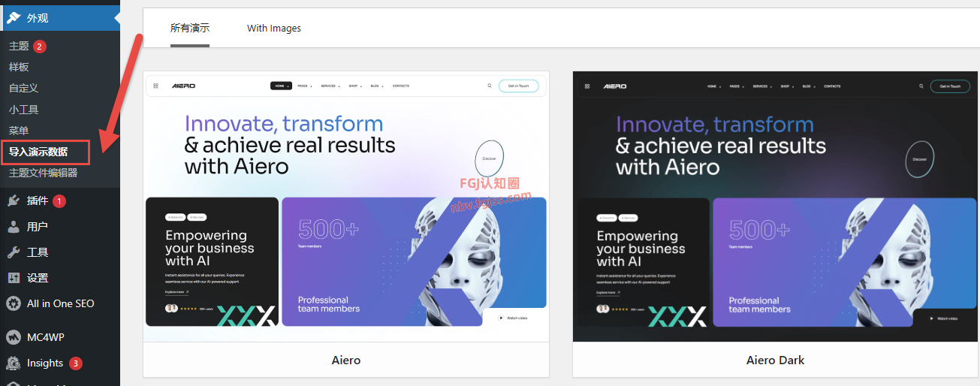Click the All in One SEO gear icon
Screen dimensions: 980x386
(x=14, y=303)
